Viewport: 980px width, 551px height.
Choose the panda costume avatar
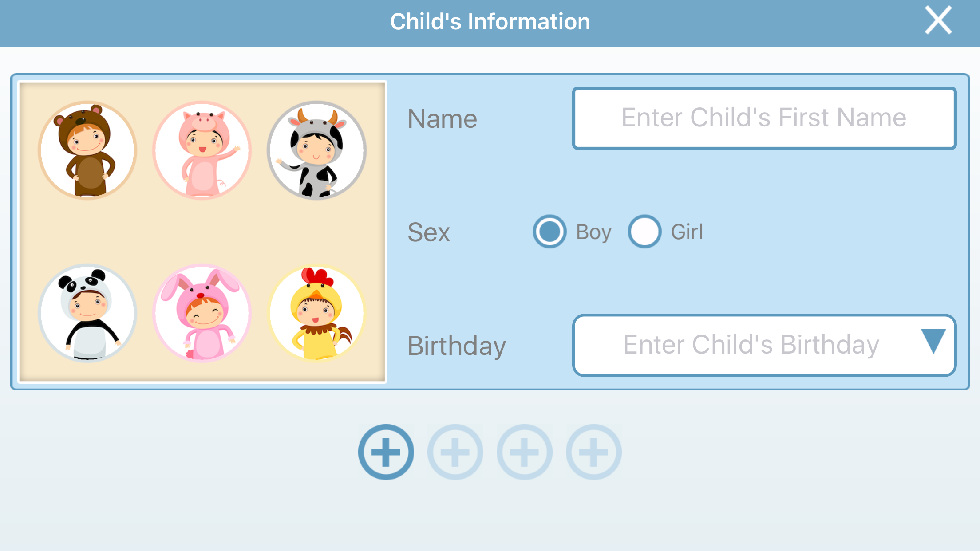[x=87, y=313]
